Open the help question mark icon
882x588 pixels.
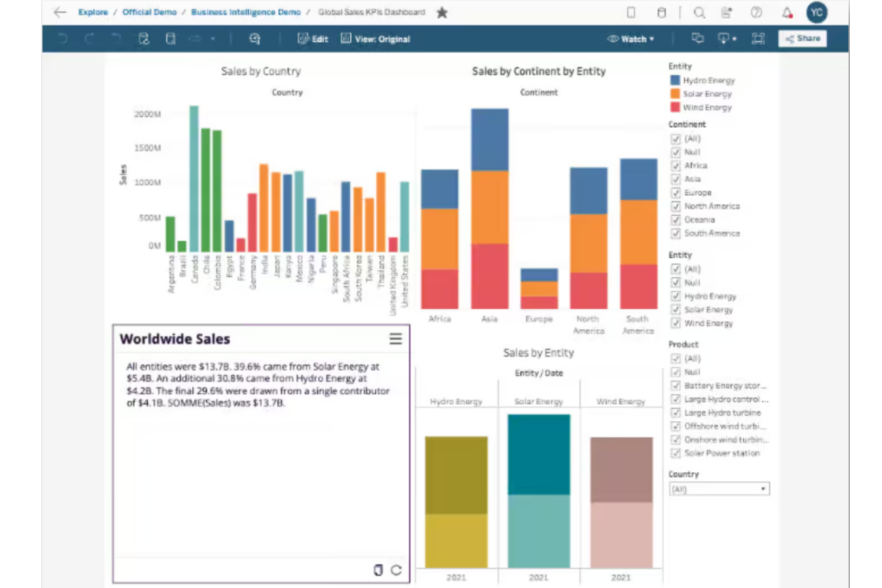point(756,13)
